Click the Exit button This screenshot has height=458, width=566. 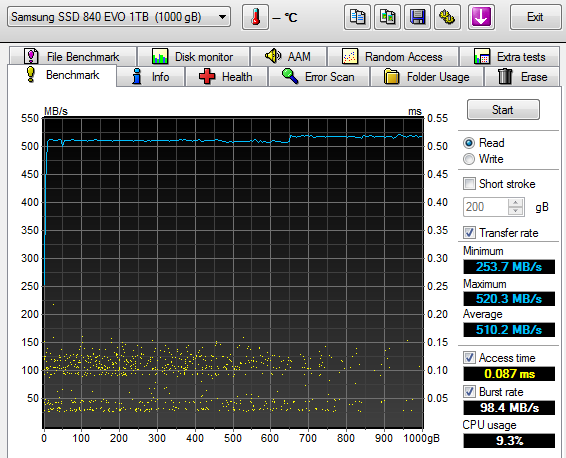(x=535, y=17)
